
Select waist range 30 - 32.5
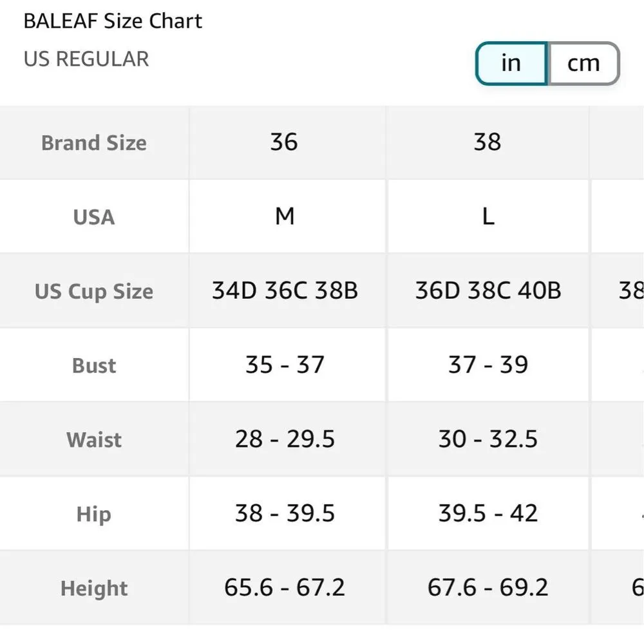click(489, 439)
